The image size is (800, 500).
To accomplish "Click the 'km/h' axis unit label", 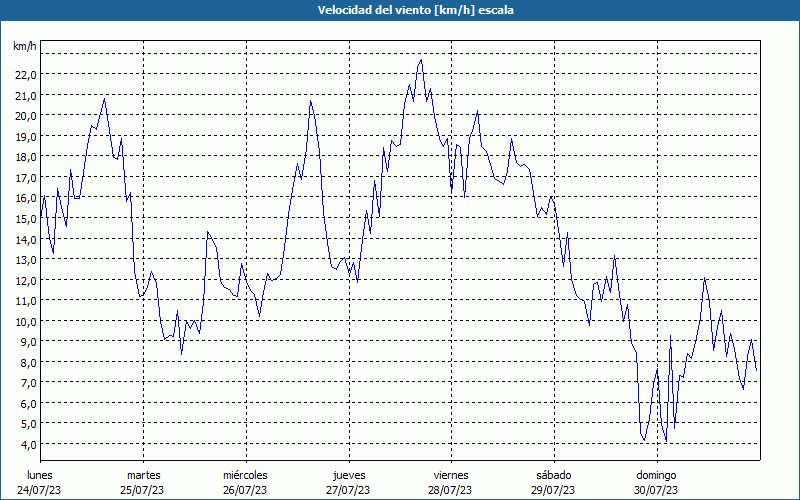I will (x=25, y=46).
